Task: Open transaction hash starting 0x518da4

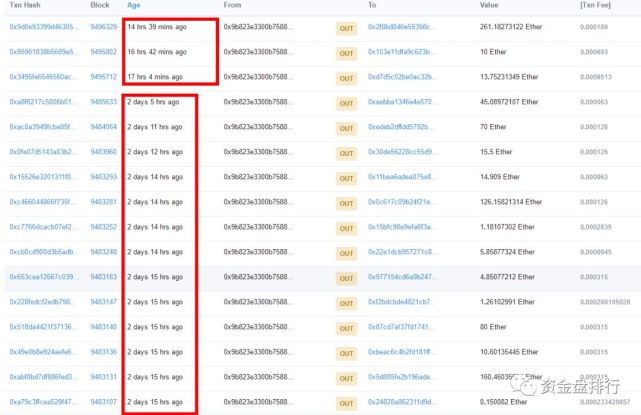Action: click(43, 327)
